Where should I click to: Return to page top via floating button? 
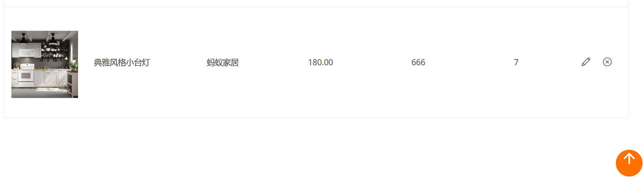click(629, 163)
